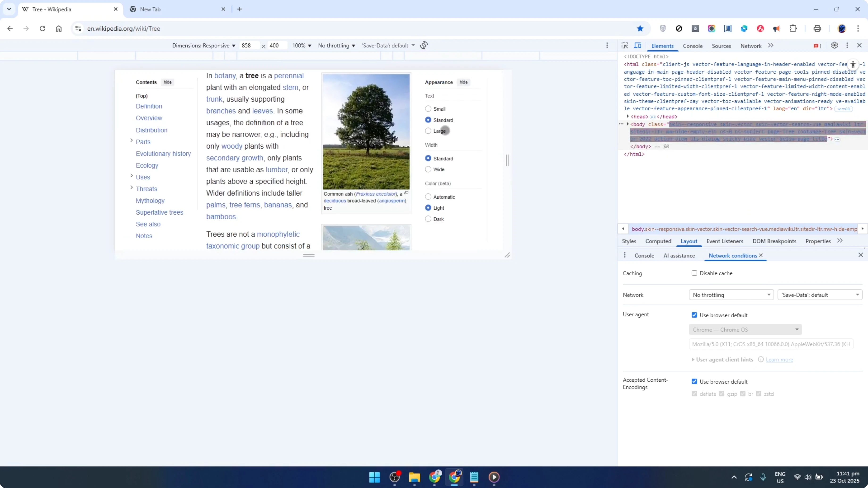Open DevTools settings gear
Image resolution: width=868 pixels, height=488 pixels.
click(834, 45)
